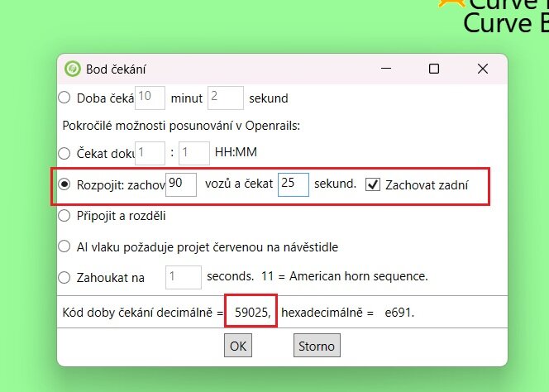Select the Rozpojit: zachovat radio button
The height and width of the screenshot is (392, 549).
click(64, 184)
